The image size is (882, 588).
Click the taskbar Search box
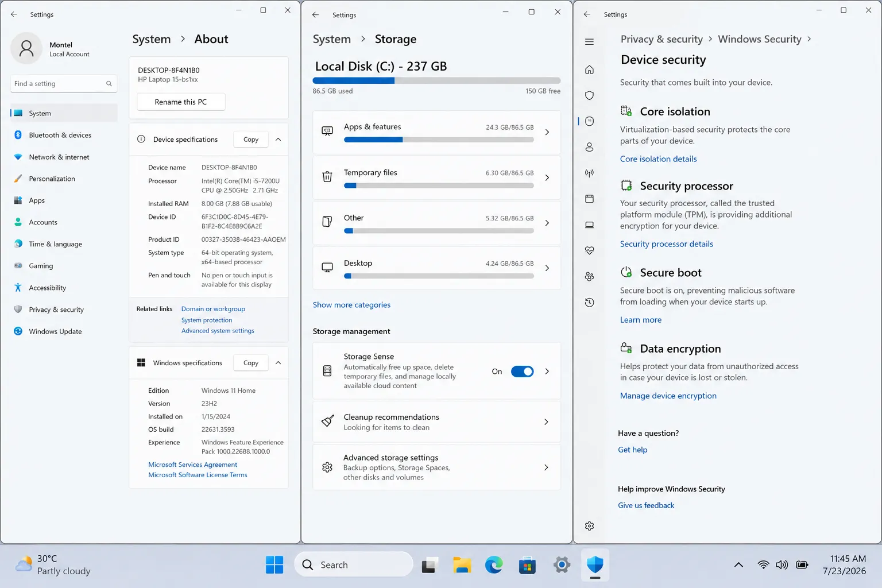point(354,565)
